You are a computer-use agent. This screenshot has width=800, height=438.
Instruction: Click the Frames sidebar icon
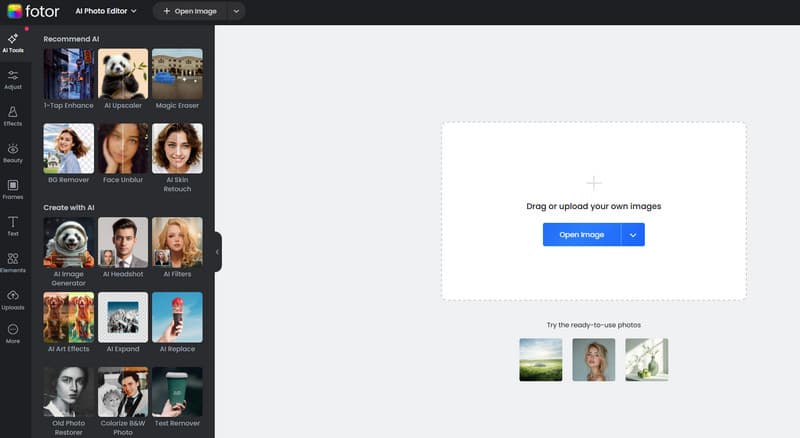coord(13,188)
